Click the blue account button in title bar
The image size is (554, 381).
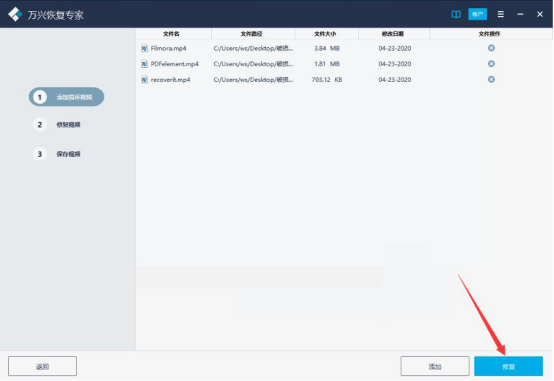point(477,14)
